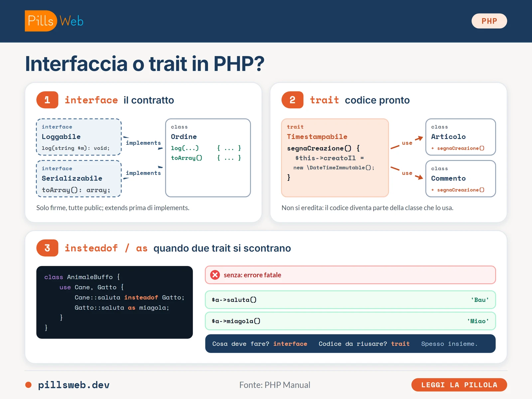This screenshot has width=532, height=399.
Task: Click the 'class AnimaleBuffo {' code line
Action: (82, 277)
